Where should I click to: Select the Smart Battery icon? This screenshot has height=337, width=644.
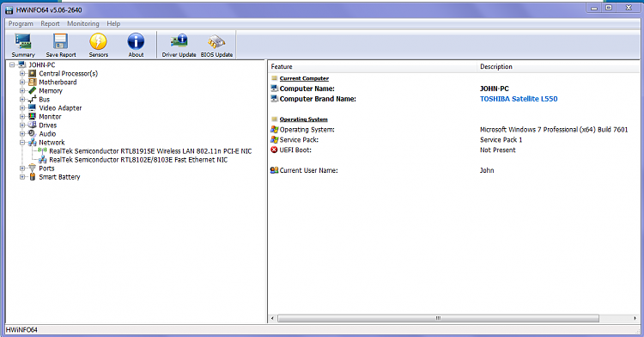click(x=33, y=177)
